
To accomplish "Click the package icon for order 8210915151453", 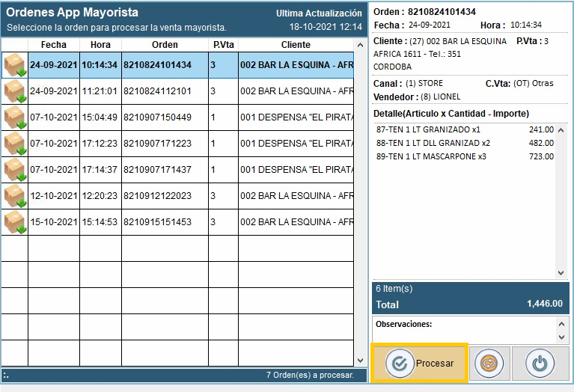I will [x=14, y=222].
